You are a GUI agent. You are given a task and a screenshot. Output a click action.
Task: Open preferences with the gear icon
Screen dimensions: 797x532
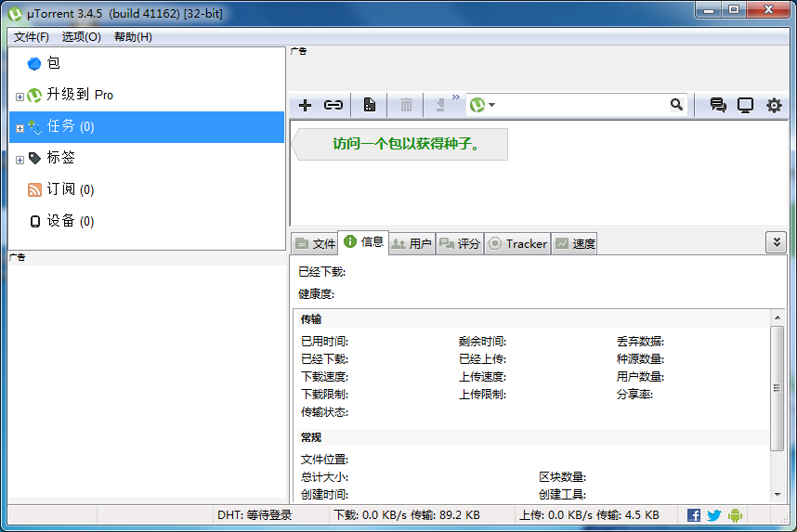[774, 105]
